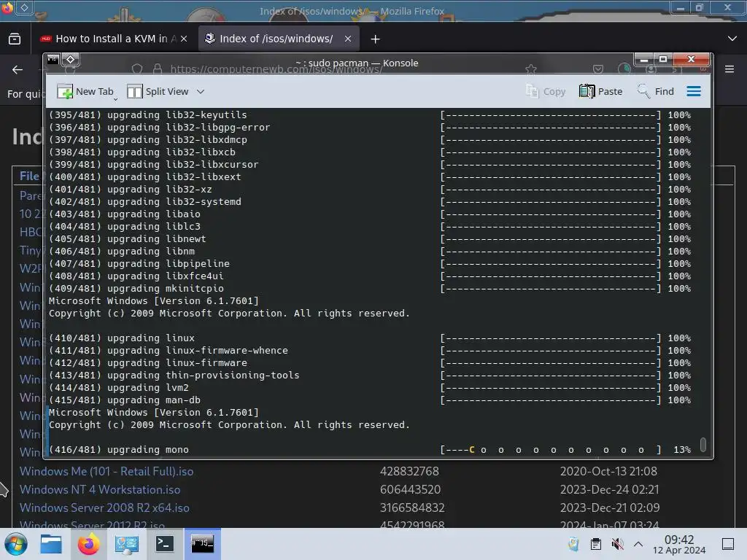
Task: Click file size '606443520'
Action: point(410,489)
